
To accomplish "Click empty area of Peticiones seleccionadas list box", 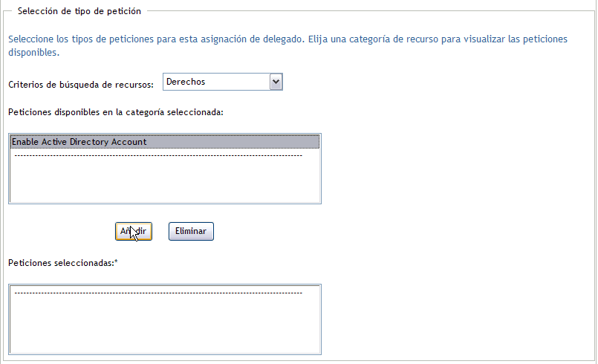I will (x=164, y=327).
